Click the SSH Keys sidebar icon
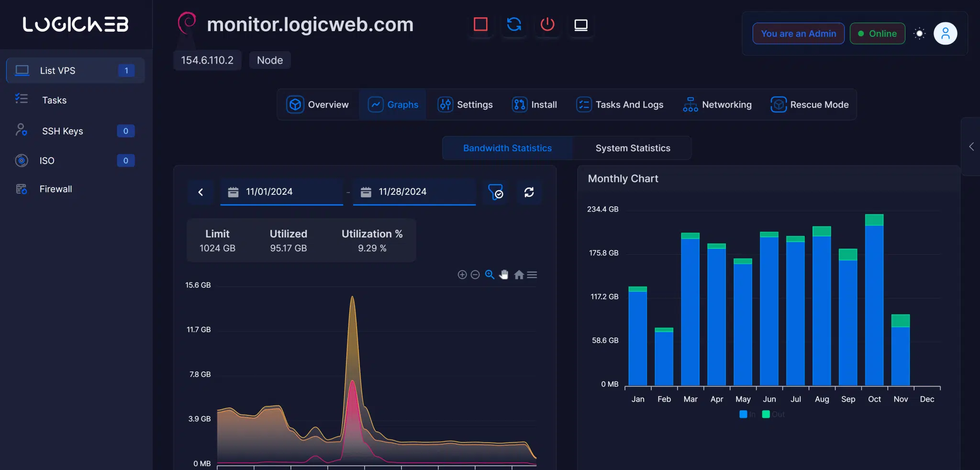Image resolution: width=980 pixels, height=470 pixels. 22,130
